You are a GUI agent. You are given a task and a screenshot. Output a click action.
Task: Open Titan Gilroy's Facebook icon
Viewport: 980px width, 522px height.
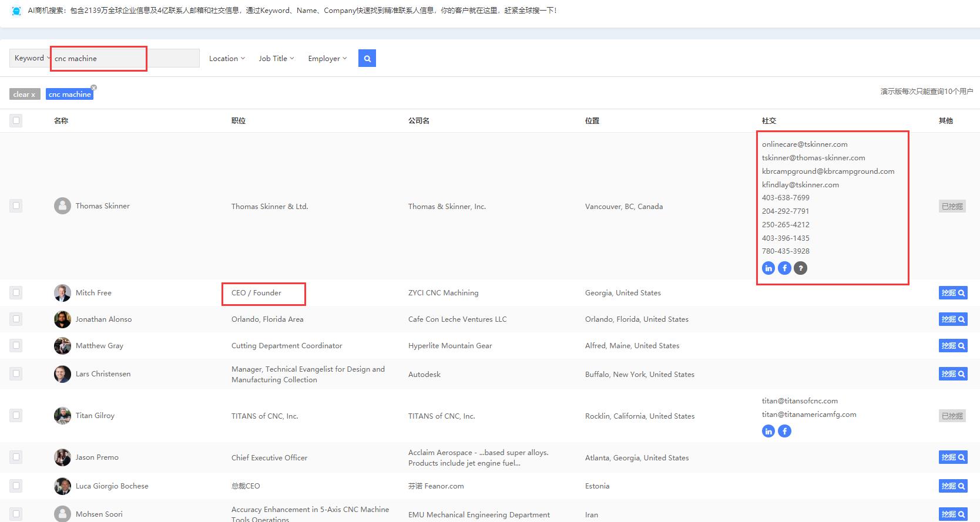(x=784, y=431)
